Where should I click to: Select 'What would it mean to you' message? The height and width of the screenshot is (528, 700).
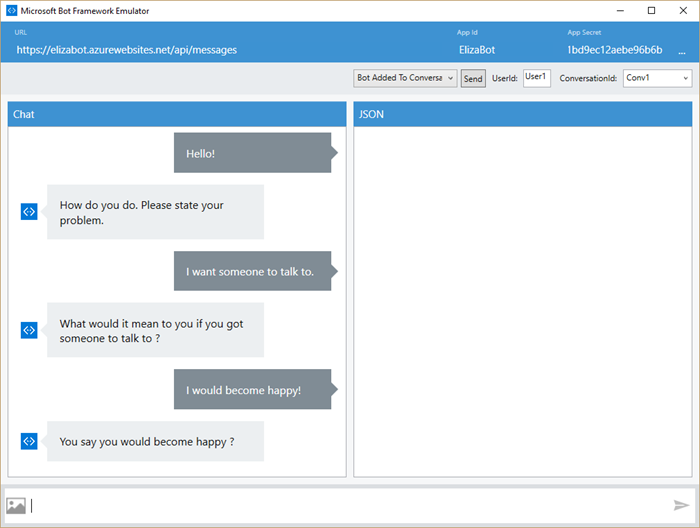point(155,330)
